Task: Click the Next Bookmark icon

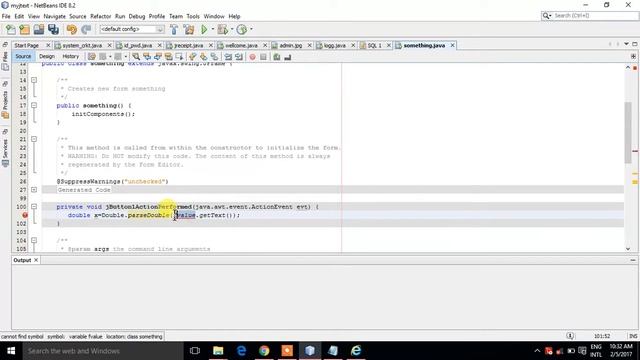Action: (x=203, y=57)
